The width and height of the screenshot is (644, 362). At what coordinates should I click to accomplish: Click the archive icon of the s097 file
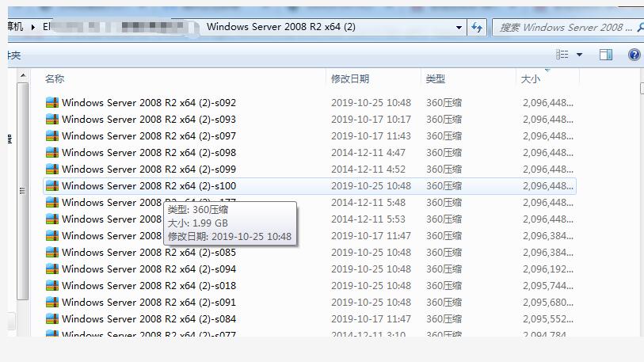pyautogui.click(x=52, y=136)
